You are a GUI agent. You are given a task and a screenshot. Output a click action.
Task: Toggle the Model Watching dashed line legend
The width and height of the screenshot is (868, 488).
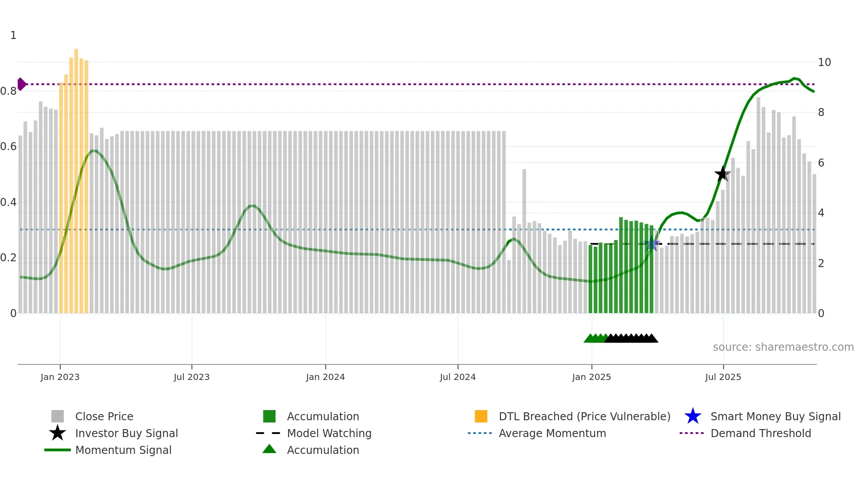pos(268,433)
